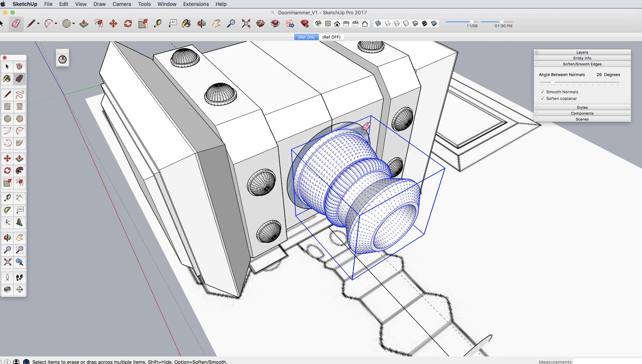Click the status bar help question icon
The image size is (642, 364).
coord(26,361)
